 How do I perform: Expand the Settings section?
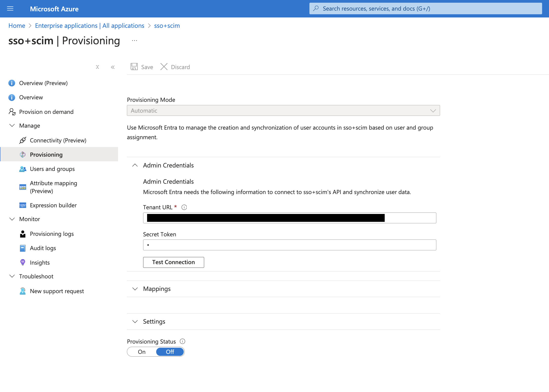pyautogui.click(x=135, y=321)
